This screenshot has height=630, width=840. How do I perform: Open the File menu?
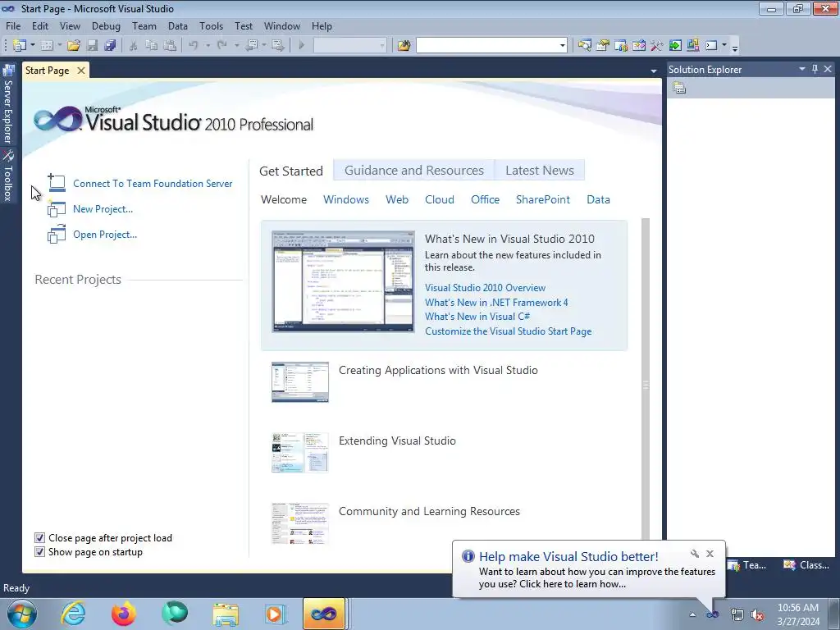coord(13,25)
